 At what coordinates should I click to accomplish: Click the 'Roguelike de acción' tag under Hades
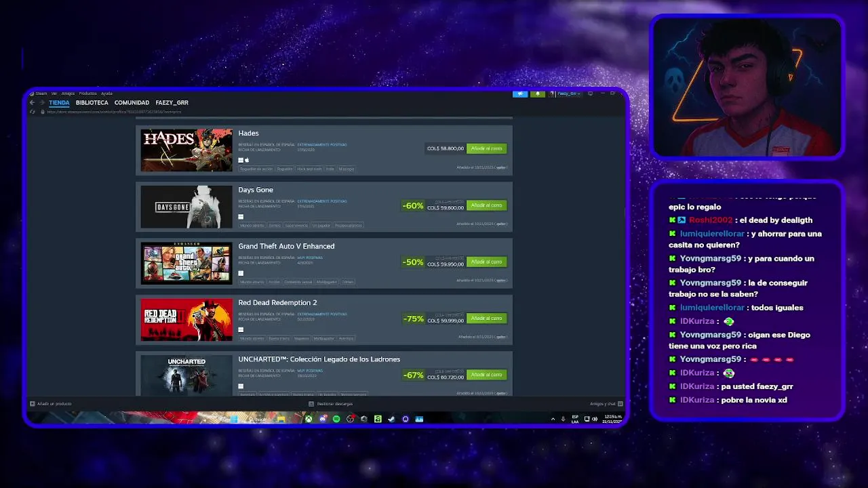pyautogui.click(x=256, y=169)
